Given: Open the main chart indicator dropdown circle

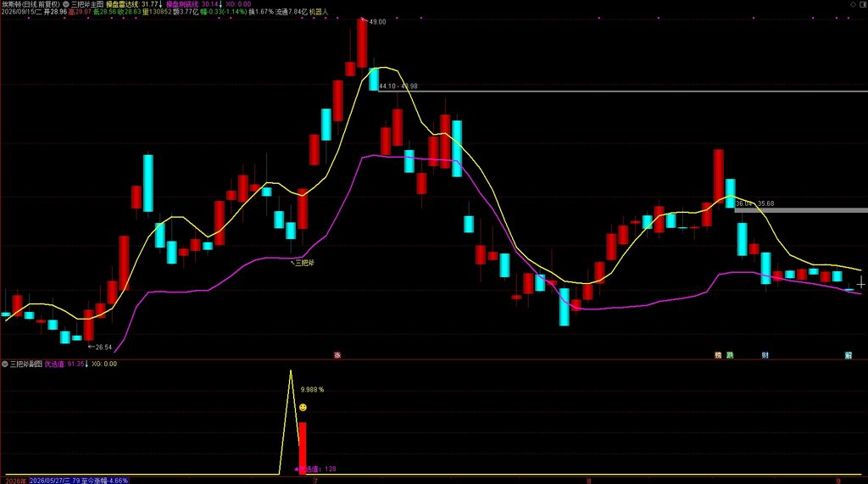Looking at the screenshot, I should (x=66, y=4).
